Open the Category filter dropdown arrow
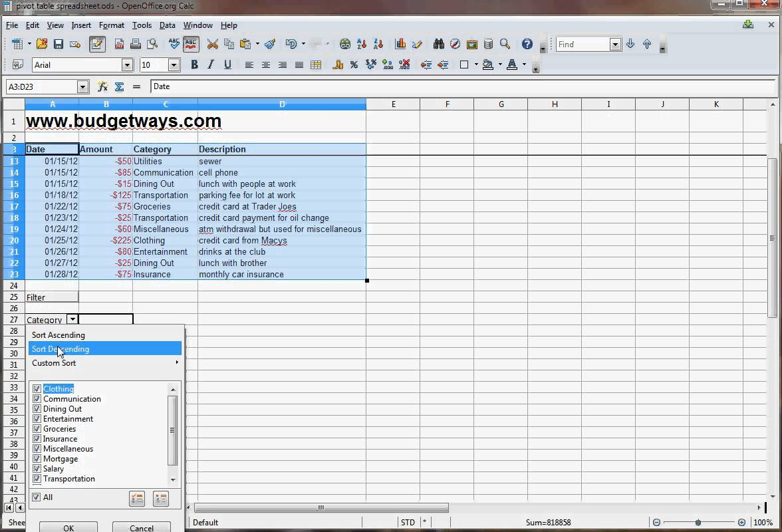782x532 pixels. [73, 320]
